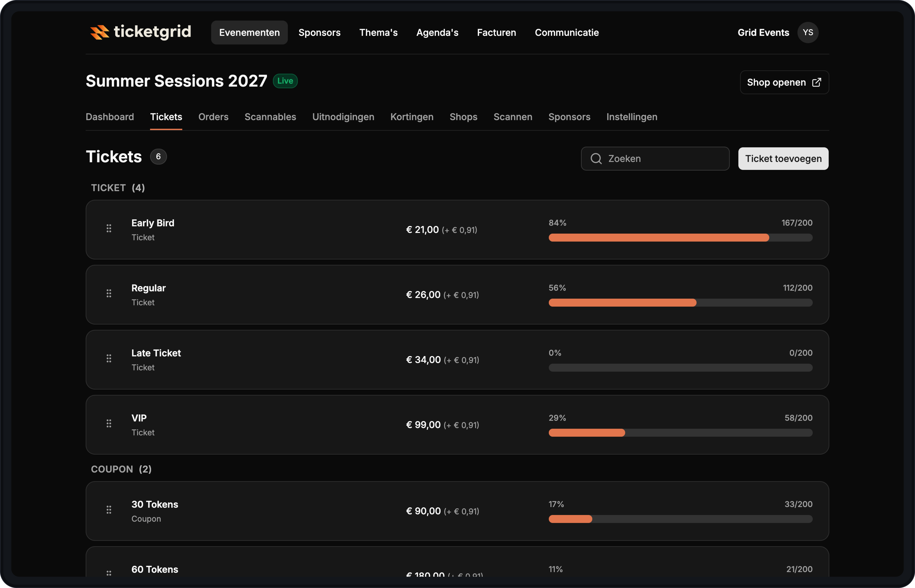
Task: Click the 167/200 sold count
Action: click(797, 223)
